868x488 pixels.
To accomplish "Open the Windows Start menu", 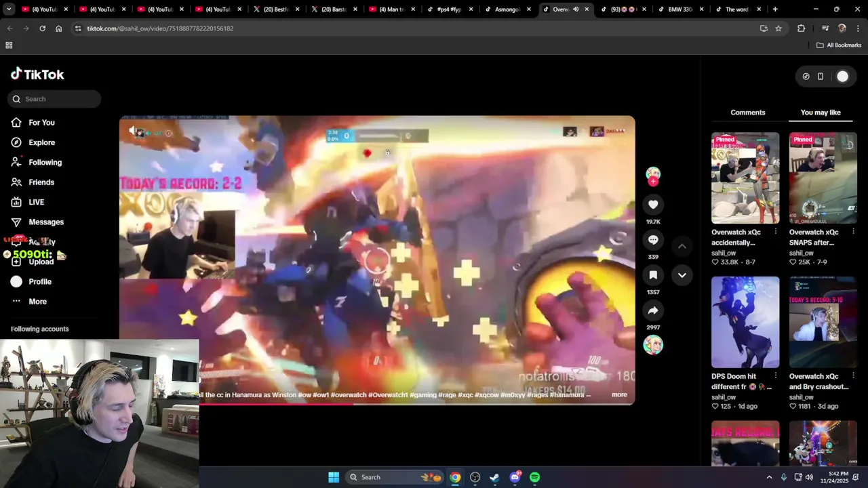I will tap(334, 477).
